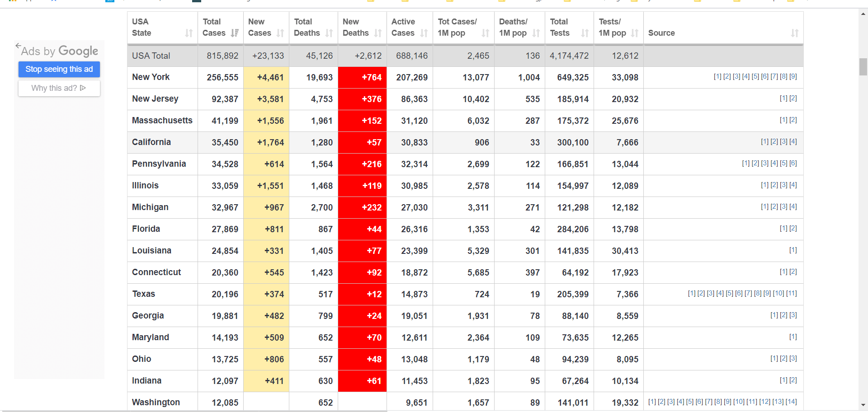Click the Deaths/1M pop sort arrows
The width and height of the screenshot is (868, 412).
tap(536, 33)
